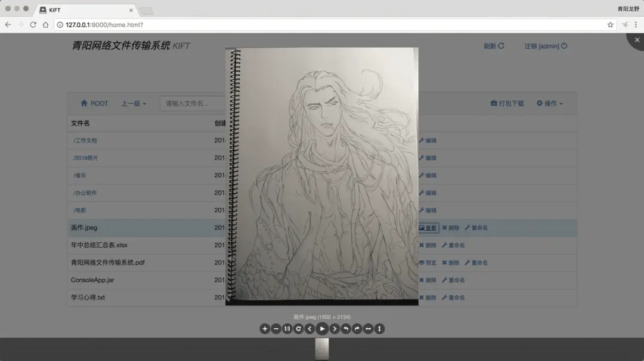Screen dimensions: 644x361
Task: Edit the /电影 folder with 编辑
Action: (x=428, y=211)
